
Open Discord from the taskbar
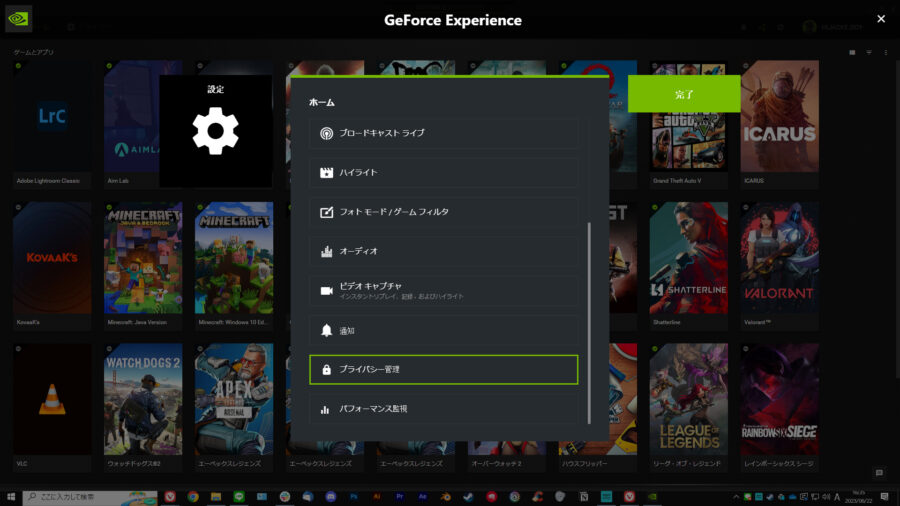[331, 497]
